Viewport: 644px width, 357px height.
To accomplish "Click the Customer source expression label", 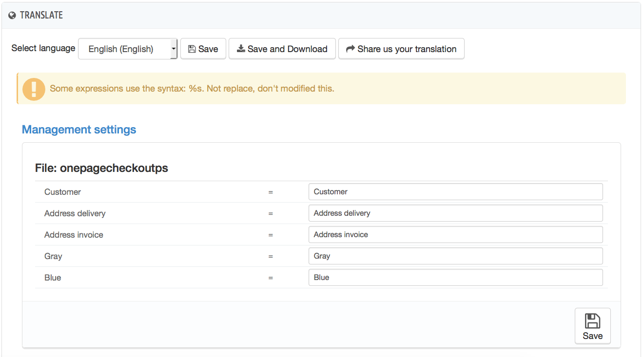I will tap(62, 192).
